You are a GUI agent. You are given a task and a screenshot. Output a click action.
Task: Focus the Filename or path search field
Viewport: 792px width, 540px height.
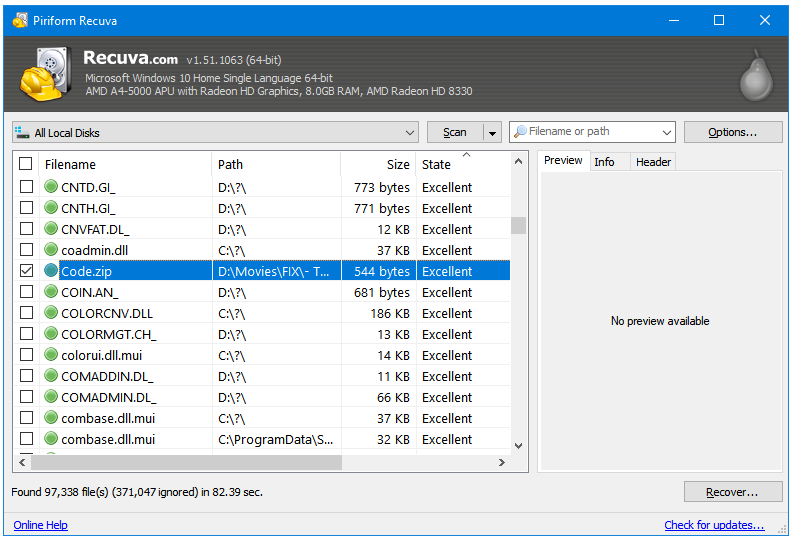pos(591,132)
